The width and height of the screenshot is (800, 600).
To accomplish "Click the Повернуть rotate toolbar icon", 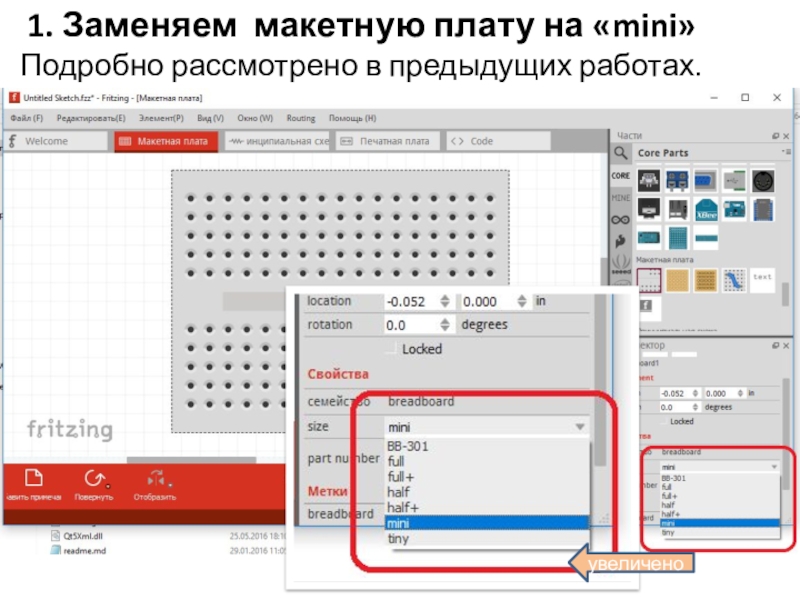I will point(94,478).
